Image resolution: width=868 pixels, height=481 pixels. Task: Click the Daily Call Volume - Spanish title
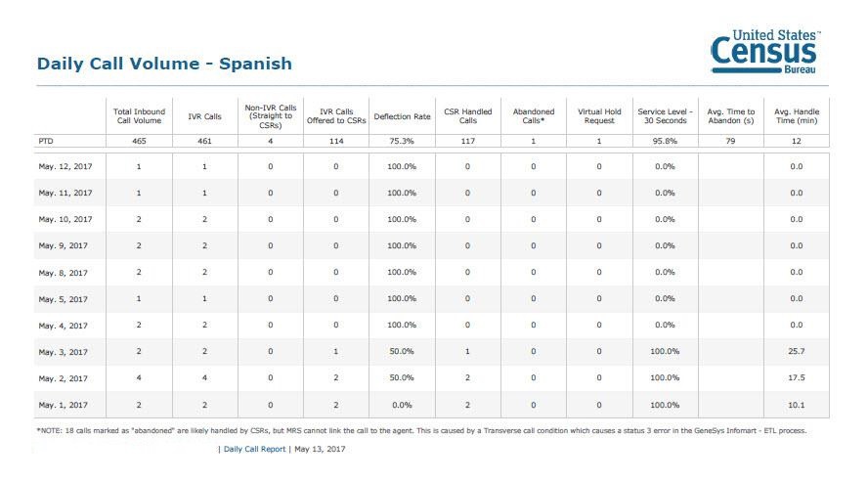(x=164, y=65)
